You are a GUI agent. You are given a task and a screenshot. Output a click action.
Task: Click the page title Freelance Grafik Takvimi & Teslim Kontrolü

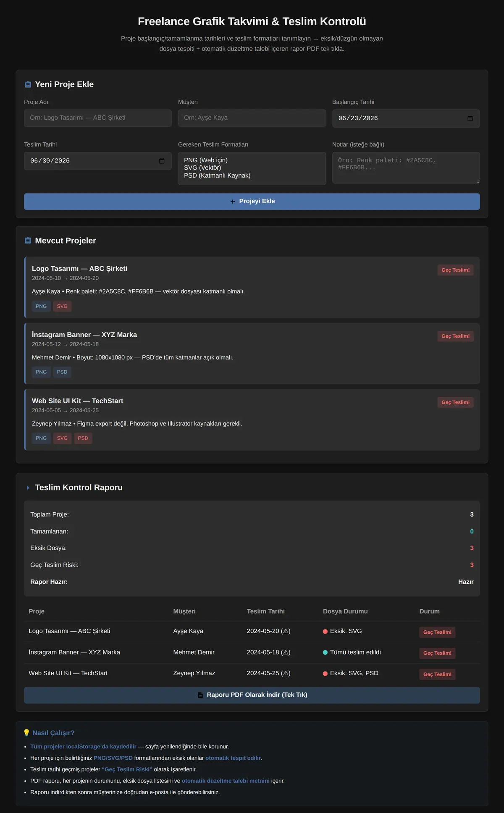(x=252, y=21)
